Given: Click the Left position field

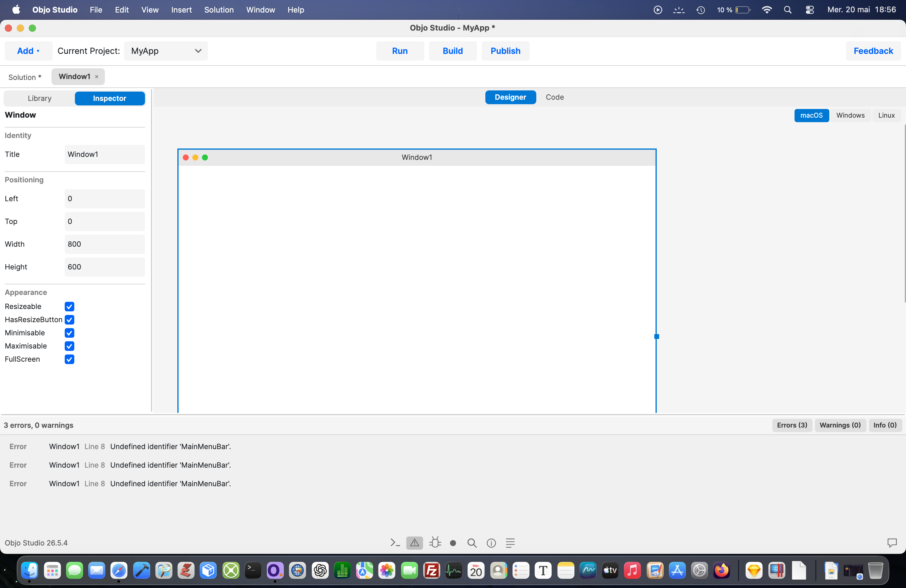Looking at the screenshot, I should (x=105, y=198).
